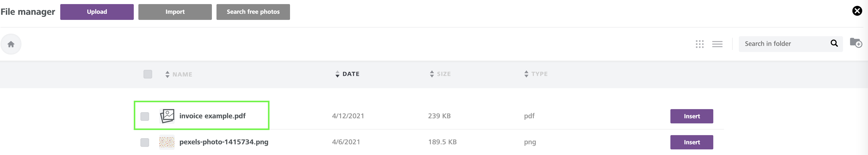Check the invoice example.pdf checkbox
The height and width of the screenshot is (155, 868).
[x=144, y=116]
